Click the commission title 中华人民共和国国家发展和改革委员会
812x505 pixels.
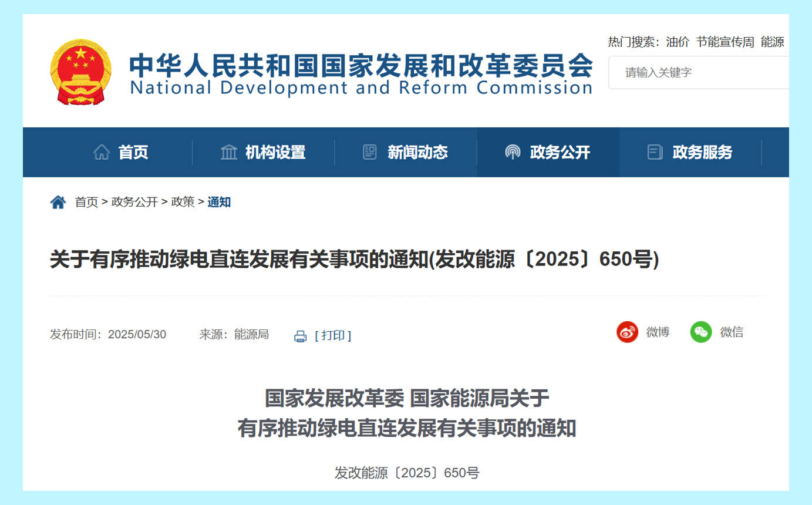[361, 65]
